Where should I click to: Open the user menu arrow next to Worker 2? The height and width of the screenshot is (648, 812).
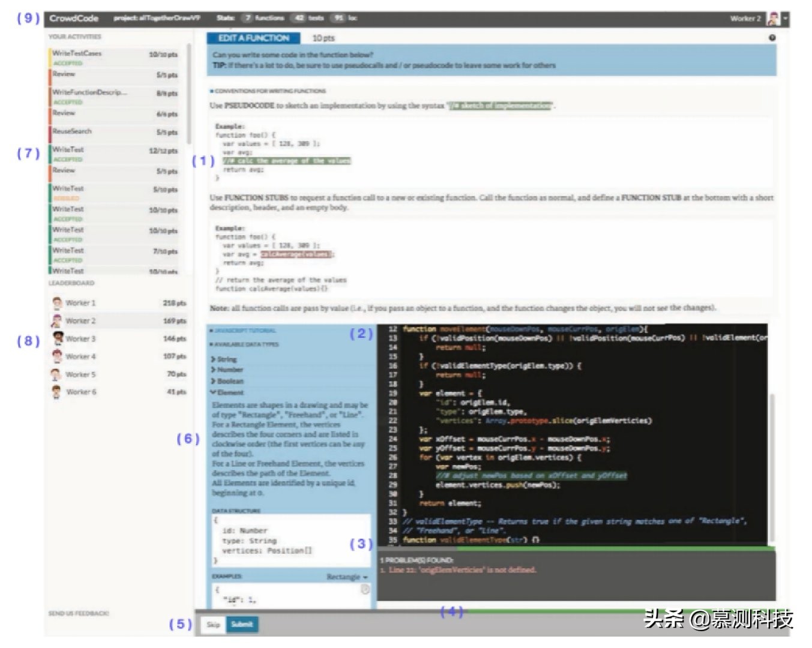[785, 19]
